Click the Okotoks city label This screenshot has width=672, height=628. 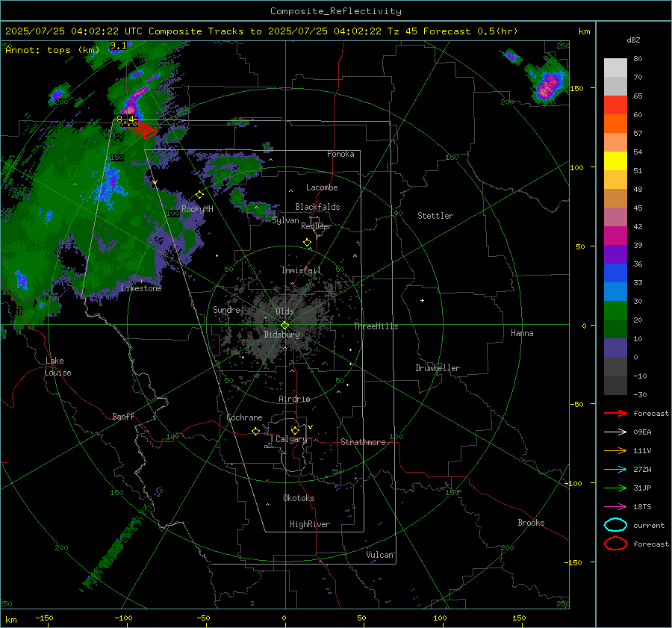coord(299,498)
